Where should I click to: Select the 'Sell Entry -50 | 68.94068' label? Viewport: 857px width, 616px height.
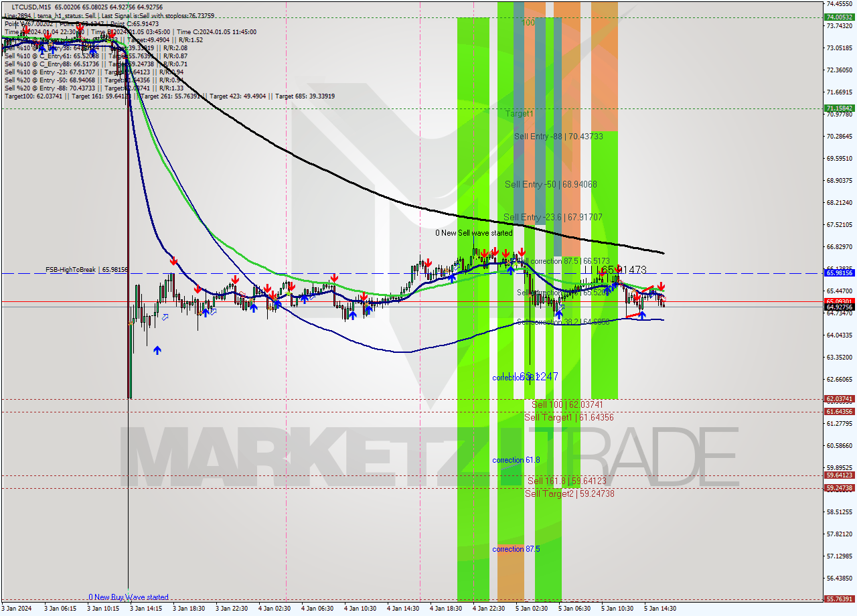[x=551, y=184]
